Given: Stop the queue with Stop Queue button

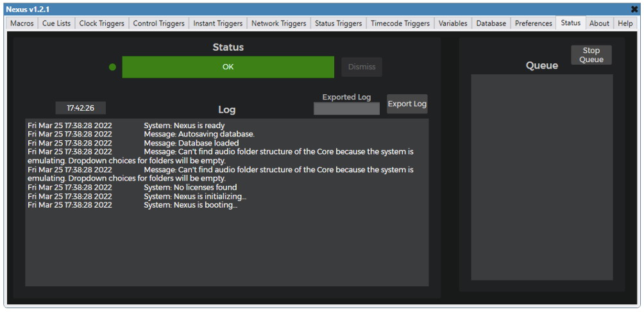Looking at the screenshot, I should (591, 55).
